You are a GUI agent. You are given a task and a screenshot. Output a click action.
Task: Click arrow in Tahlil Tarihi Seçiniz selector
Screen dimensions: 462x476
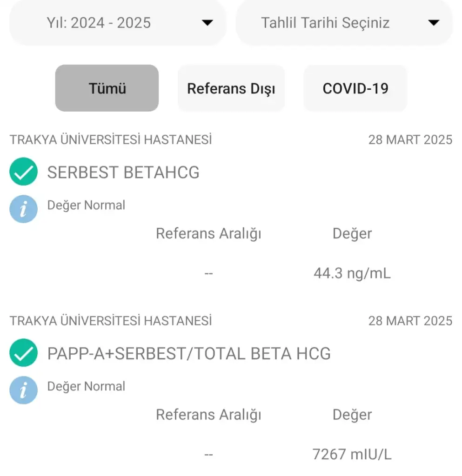434,23
